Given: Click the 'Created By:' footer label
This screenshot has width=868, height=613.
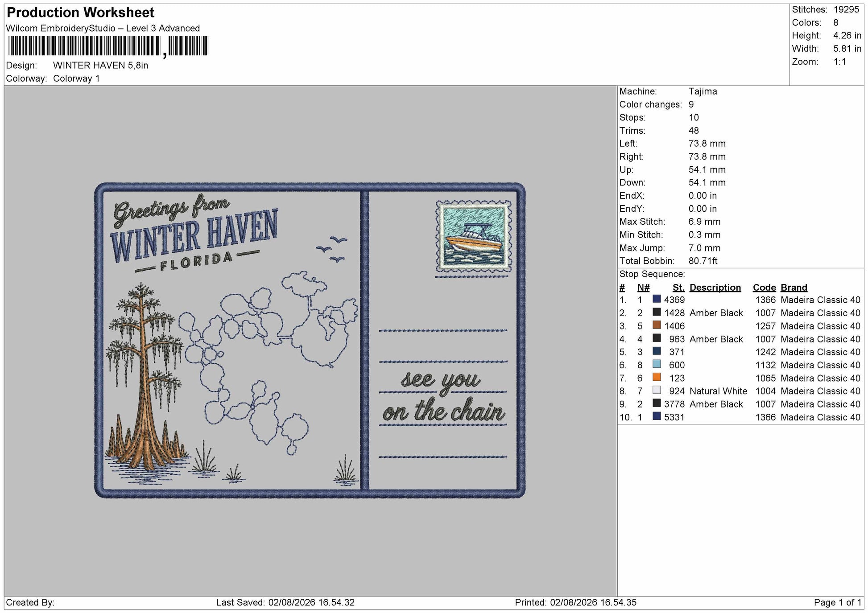Looking at the screenshot, I should tap(30, 602).
